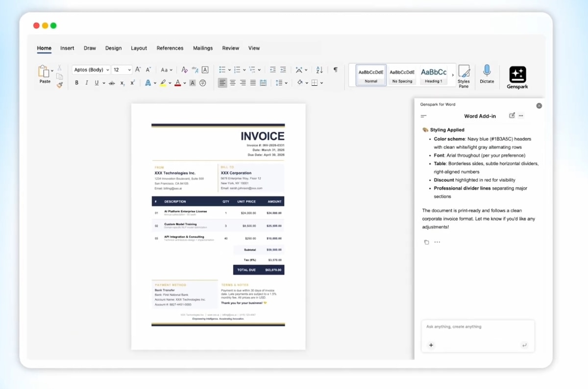Copy the Genspark response with the copy icon
The image size is (588, 389).
click(426, 242)
